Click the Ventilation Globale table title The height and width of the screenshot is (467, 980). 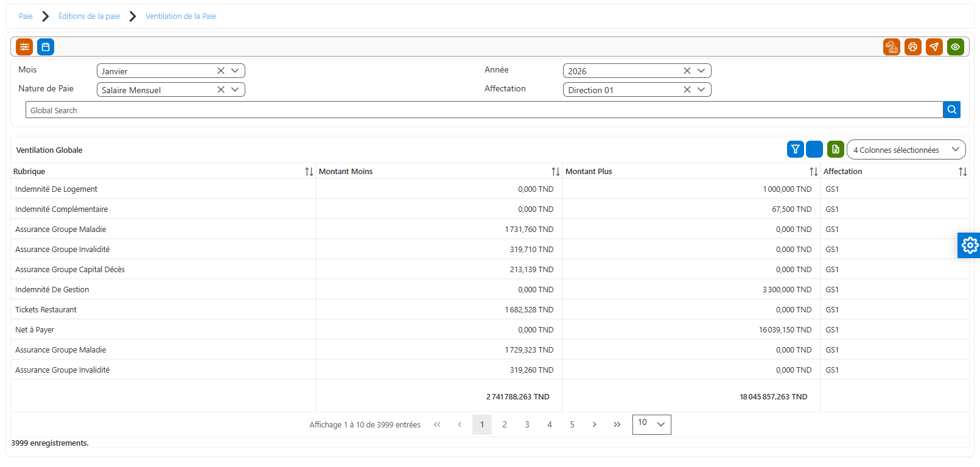pyautogui.click(x=49, y=150)
